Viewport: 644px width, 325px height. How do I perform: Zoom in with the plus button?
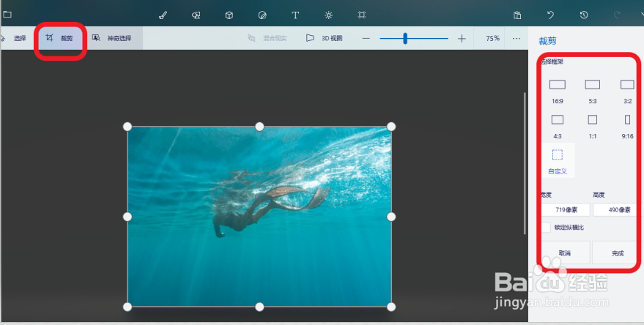462,39
